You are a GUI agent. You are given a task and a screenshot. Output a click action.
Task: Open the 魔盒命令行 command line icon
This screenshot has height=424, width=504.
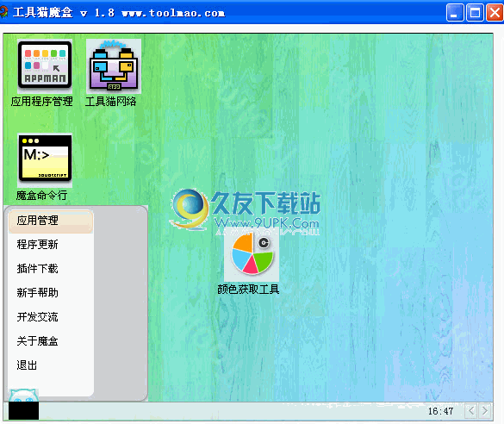45,159
